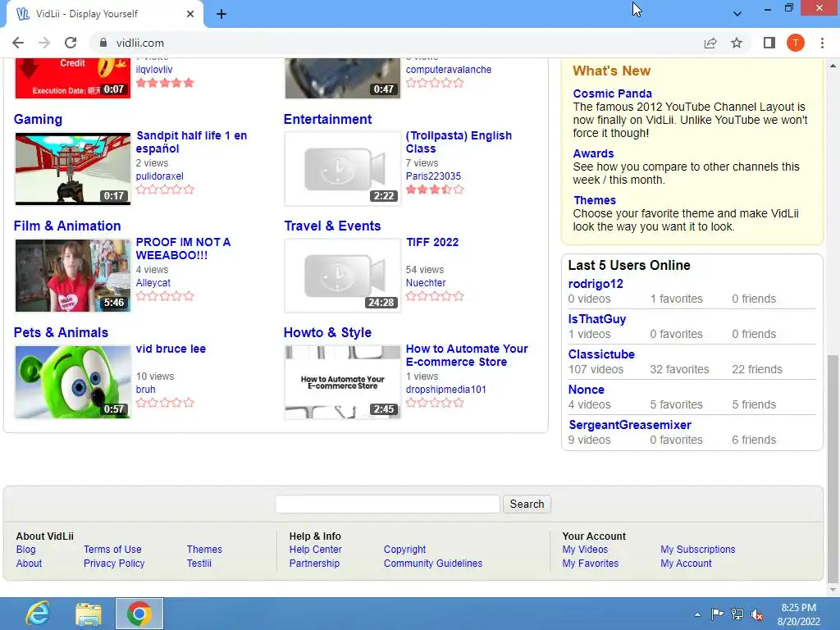Open the Terms of Use footer link
The height and width of the screenshot is (630, 840).
point(112,549)
